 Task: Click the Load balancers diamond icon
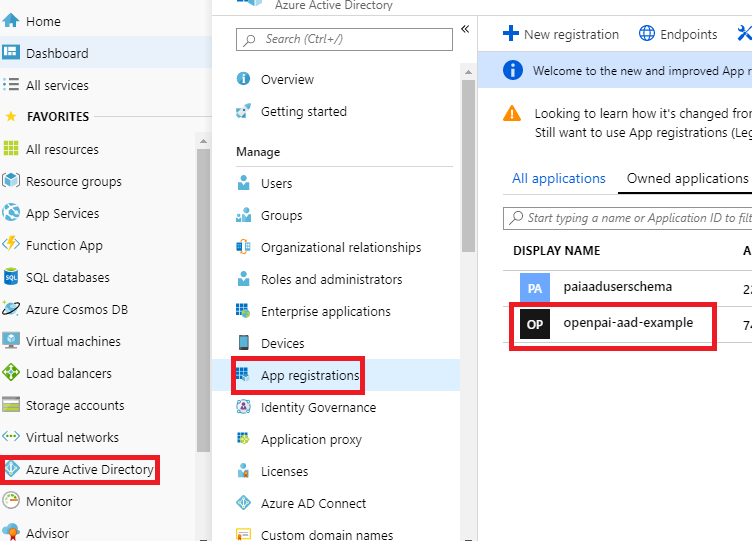point(11,373)
